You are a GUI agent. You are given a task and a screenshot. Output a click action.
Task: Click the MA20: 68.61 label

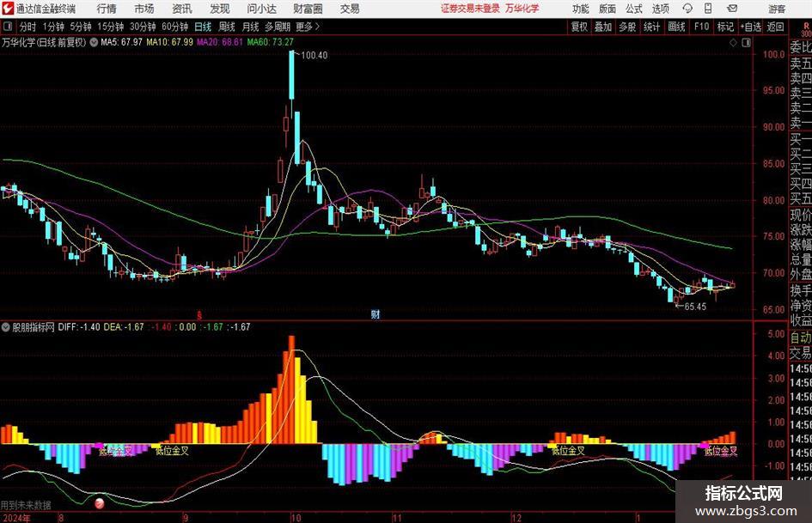tap(220, 42)
